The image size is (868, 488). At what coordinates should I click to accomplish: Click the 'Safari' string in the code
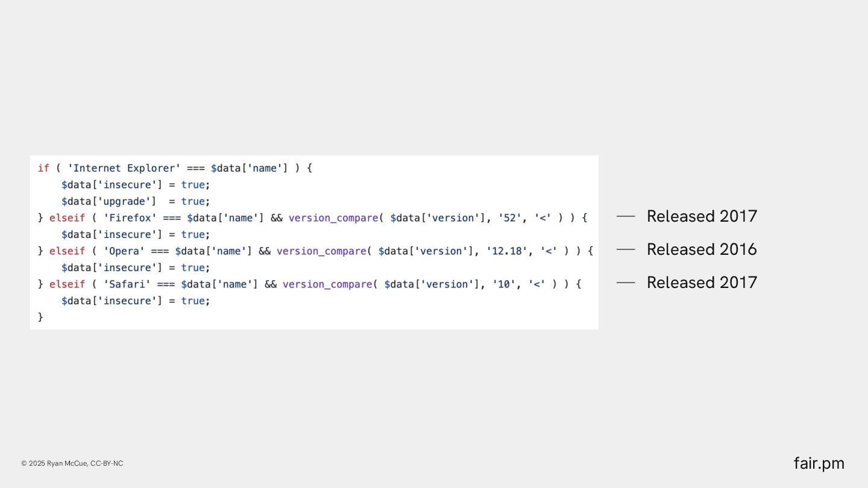tap(127, 284)
